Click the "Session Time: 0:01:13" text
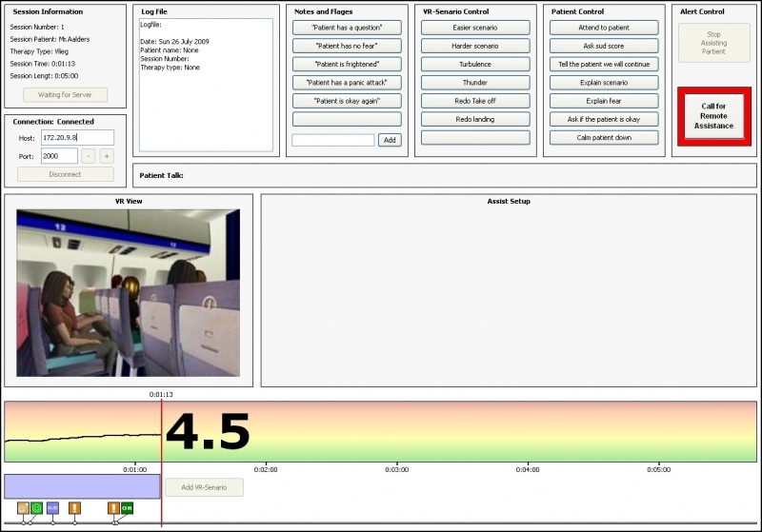 pos(42,64)
